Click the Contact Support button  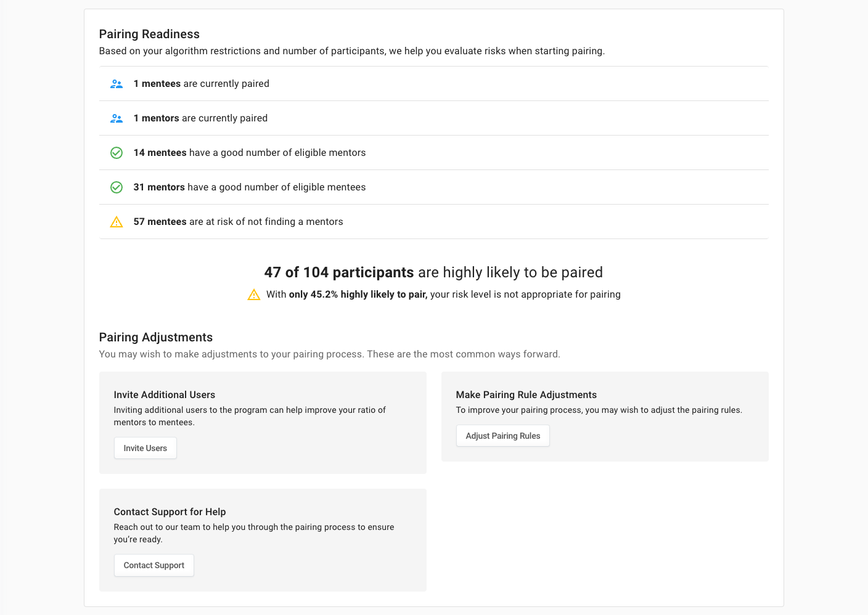(154, 565)
